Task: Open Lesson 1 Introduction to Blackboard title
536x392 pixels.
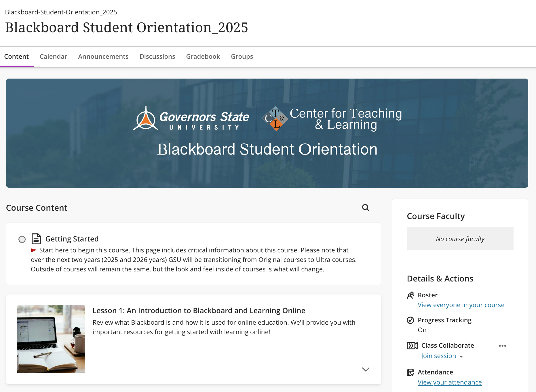Action: 199,311
